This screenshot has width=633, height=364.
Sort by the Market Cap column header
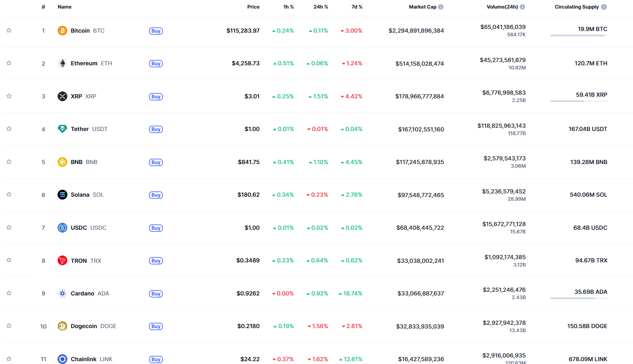(x=422, y=7)
